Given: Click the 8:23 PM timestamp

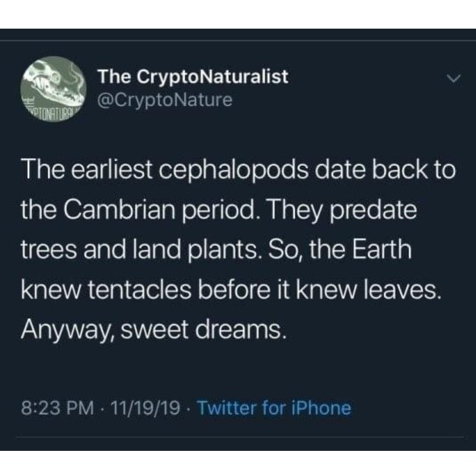Looking at the screenshot, I should [x=58, y=408].
